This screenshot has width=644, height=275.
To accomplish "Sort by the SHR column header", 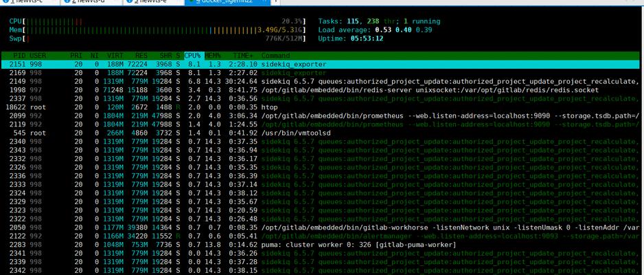I will pos(165,56).
